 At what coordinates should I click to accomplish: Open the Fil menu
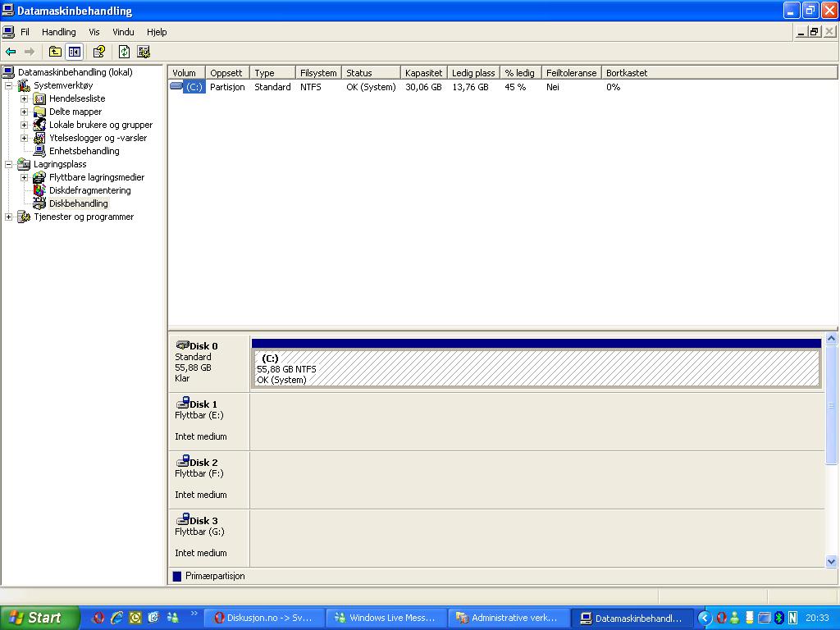(25, 32)
